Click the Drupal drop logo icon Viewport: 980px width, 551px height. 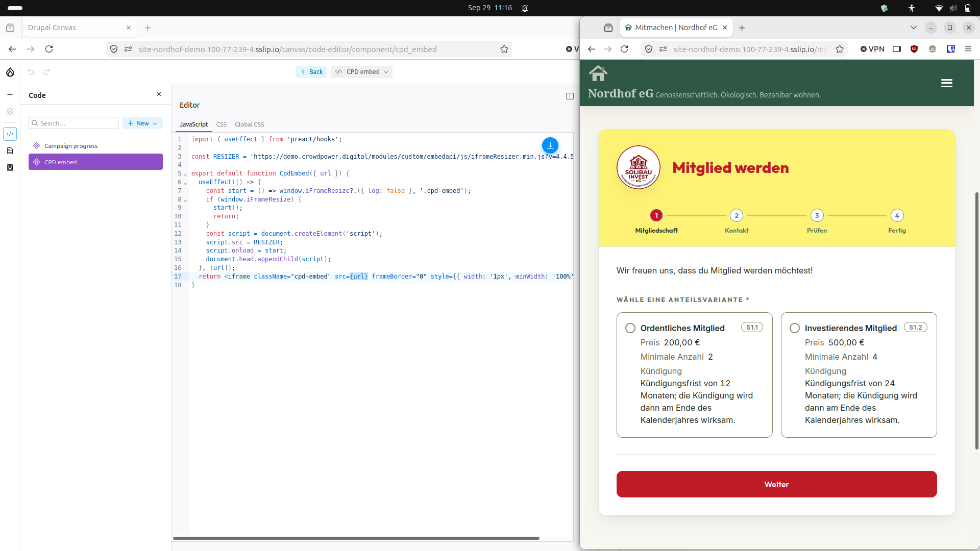pos(10,72)
